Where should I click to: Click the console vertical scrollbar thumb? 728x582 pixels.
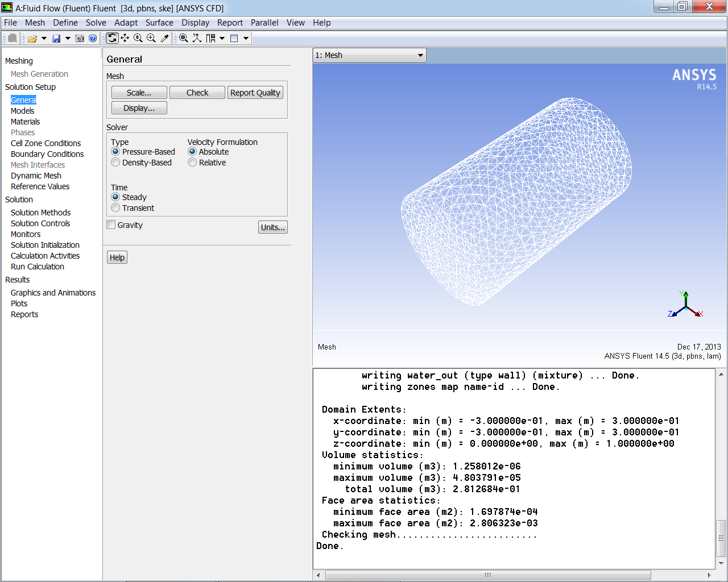721,538
